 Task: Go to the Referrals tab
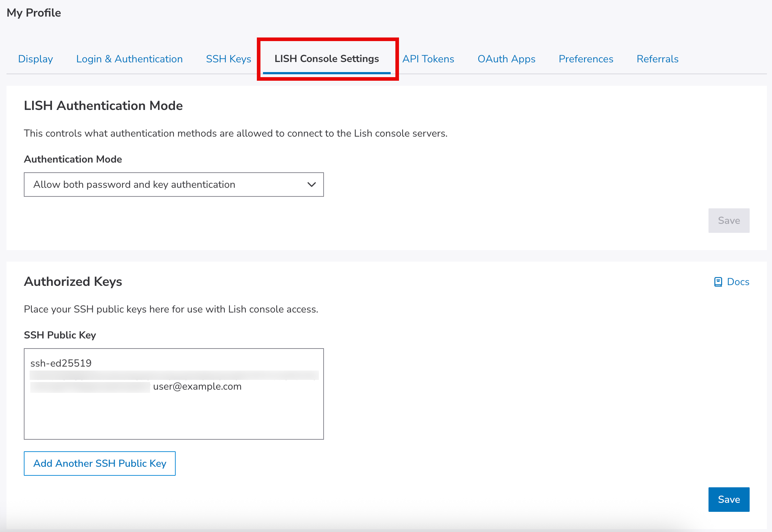point(657,59)
